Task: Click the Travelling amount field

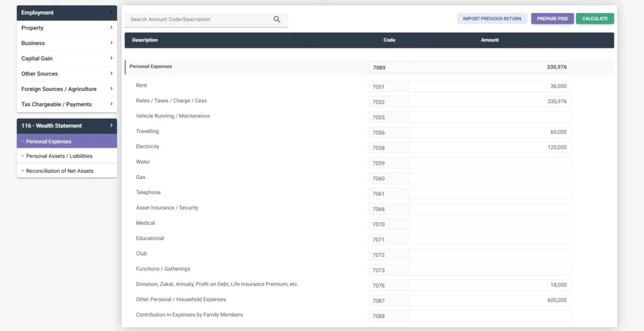Action: point(490,132)
